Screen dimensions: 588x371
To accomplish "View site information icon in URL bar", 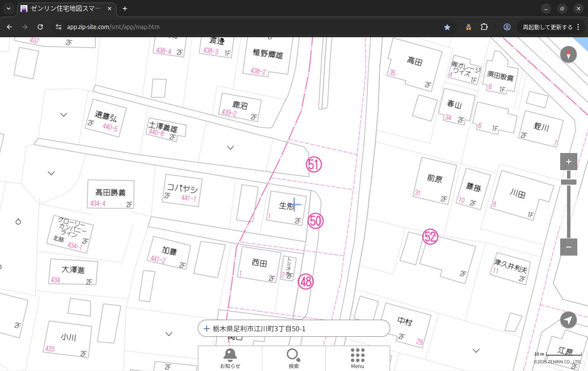I will click(x=59, y=27).
